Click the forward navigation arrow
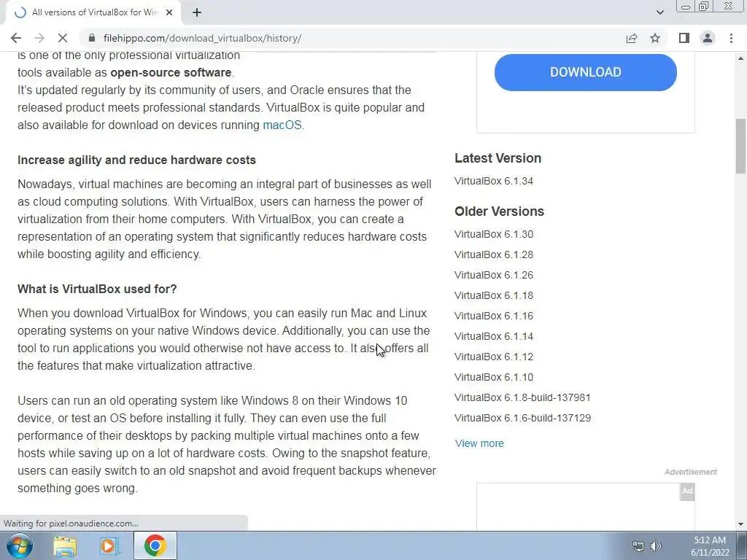This screenshot has height=560, width=747. (39, 38)
